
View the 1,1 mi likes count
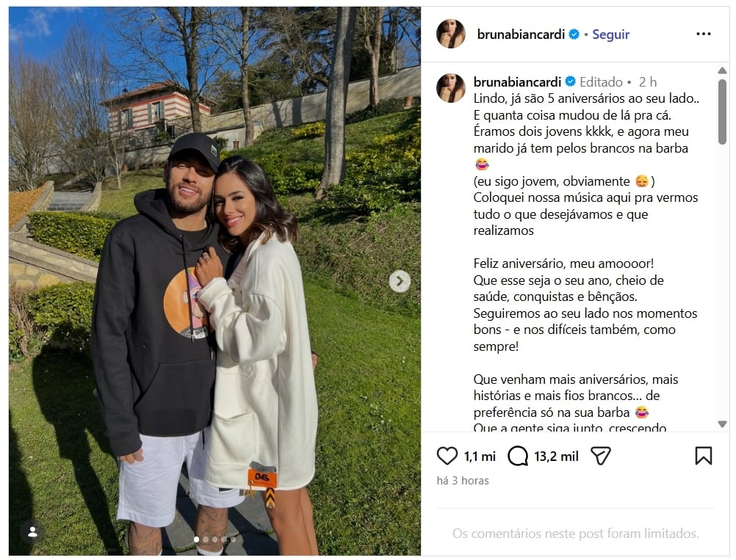point(480,457)
